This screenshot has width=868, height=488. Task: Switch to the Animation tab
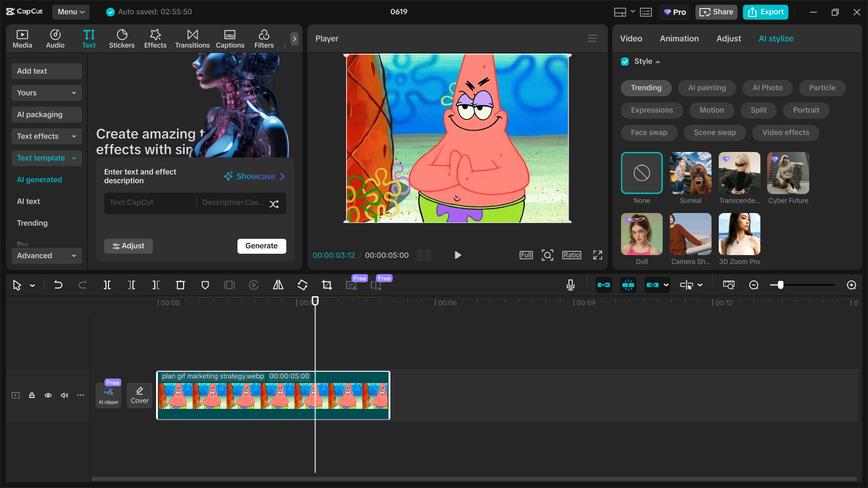pyautogui.click(x=679, y=38)
